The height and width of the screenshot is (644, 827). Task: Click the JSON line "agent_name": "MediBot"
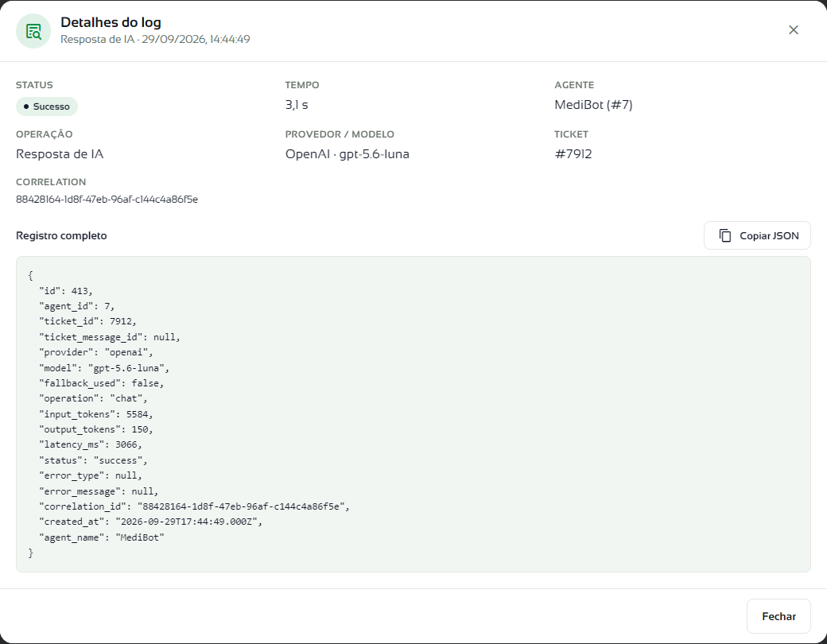click(102, 537)
